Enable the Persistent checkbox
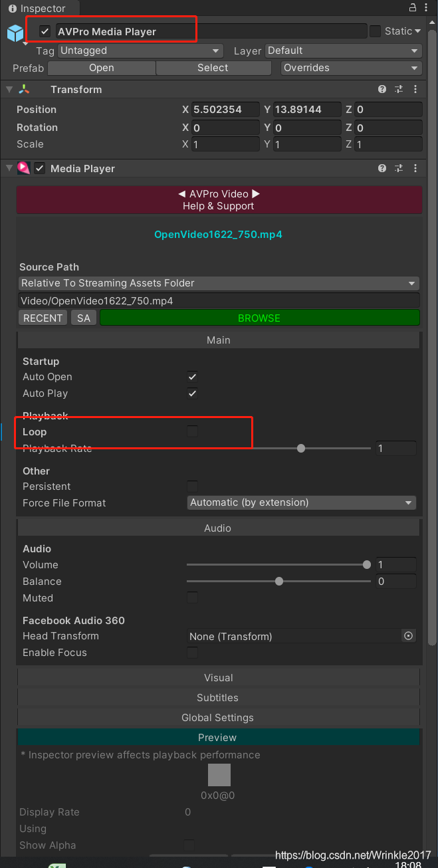438x868 pixels. click(192, 487)
